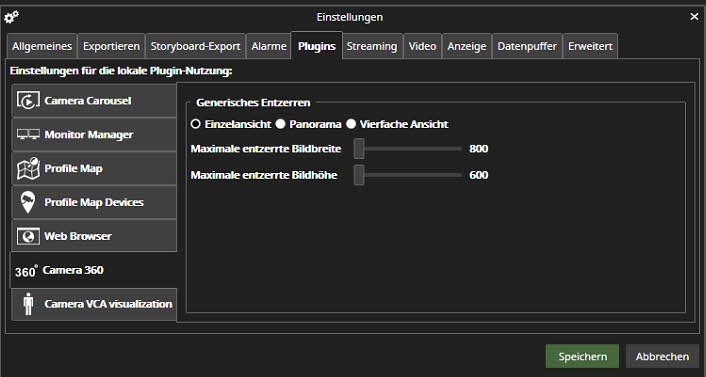Click the width value 800
Image resolution: width=706 pixels, height=377 pixels.
point(478,149)
